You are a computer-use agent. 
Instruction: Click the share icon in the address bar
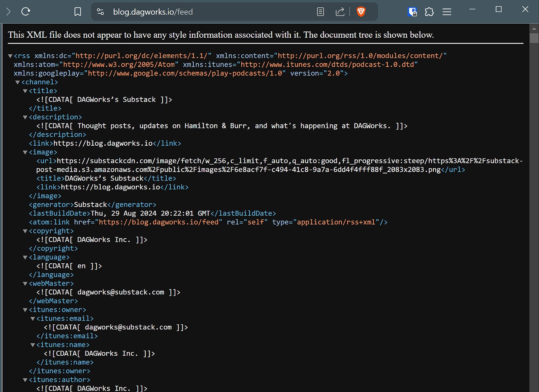(340, 12)
